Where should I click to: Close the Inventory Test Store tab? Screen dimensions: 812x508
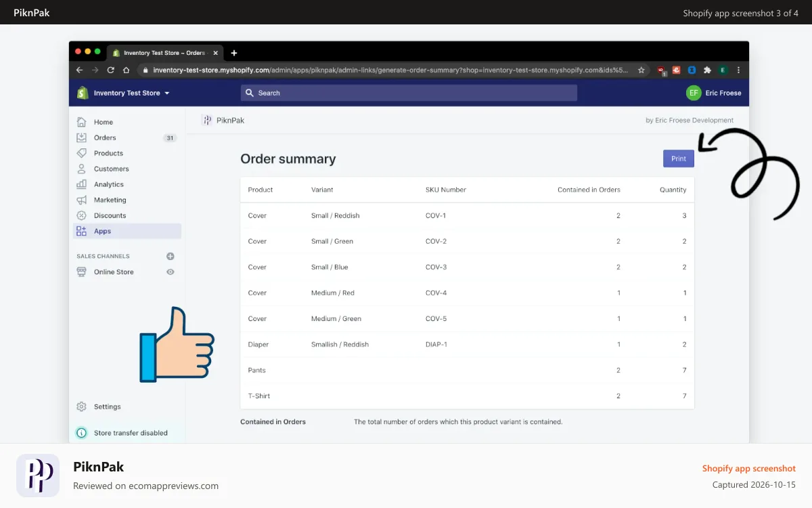pos(215,53)
